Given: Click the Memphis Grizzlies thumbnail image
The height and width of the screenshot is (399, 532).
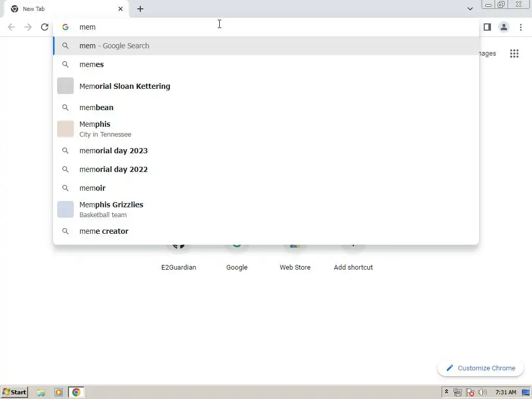Looking at the screenshot, I should coord(65,209).
